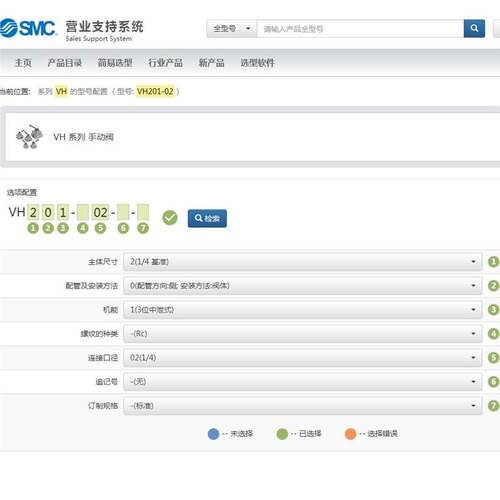500x500 pixels.
Task: Click green step circle 3 under model code
Action: (x=63, y=228)
